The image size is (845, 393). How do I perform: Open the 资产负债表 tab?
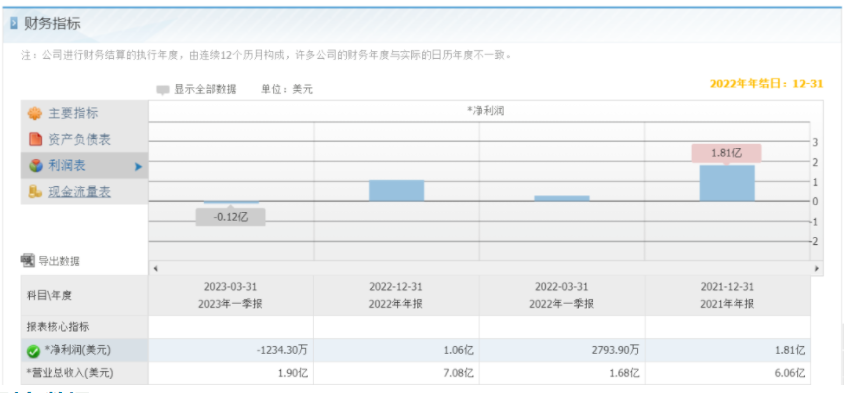click(85, 140)
